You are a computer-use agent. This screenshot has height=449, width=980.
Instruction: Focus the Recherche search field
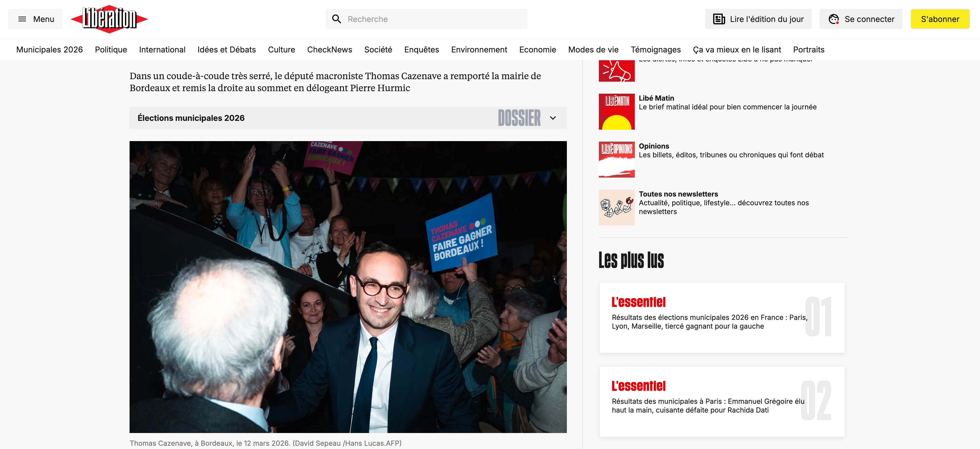click(426, 19)
